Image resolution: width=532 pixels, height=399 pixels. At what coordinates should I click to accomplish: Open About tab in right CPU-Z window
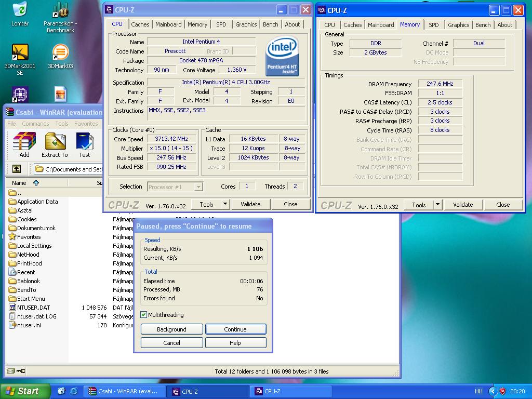505,25
